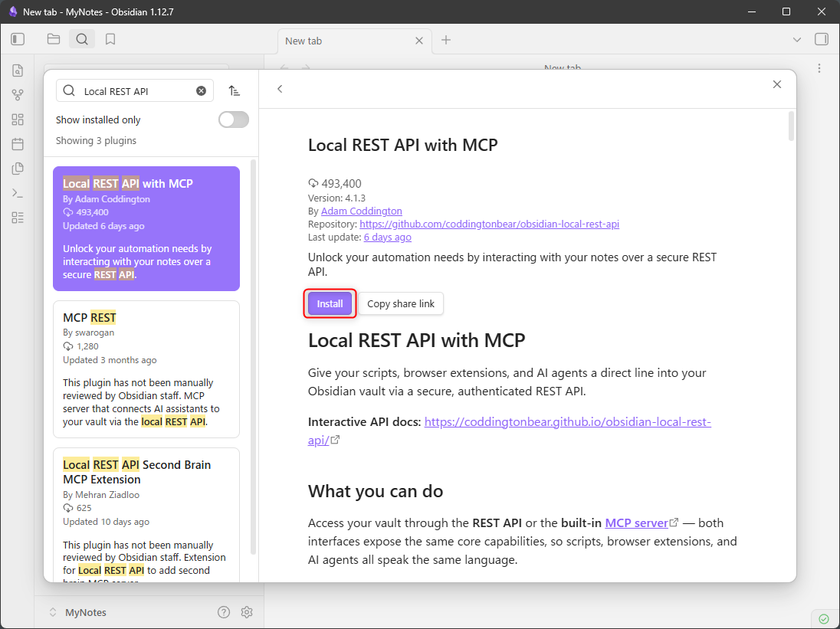
Task: Click the sort order icon
Action: coord(234,91)
